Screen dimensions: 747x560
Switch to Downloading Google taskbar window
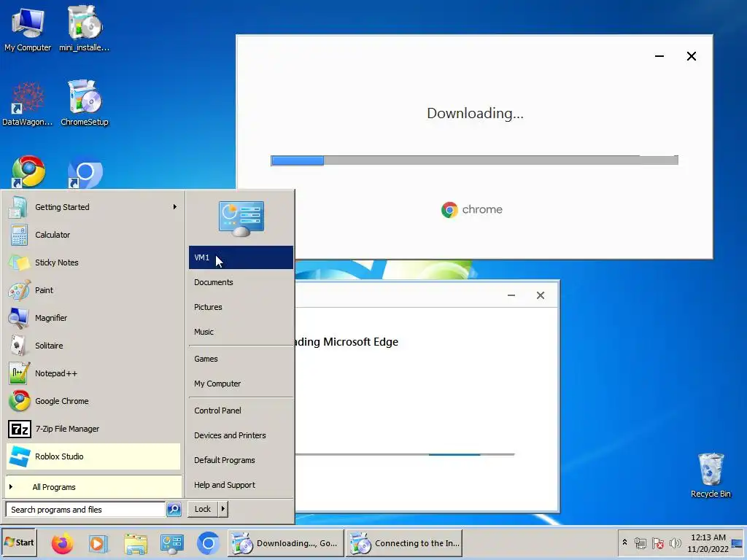click(285, 542)
